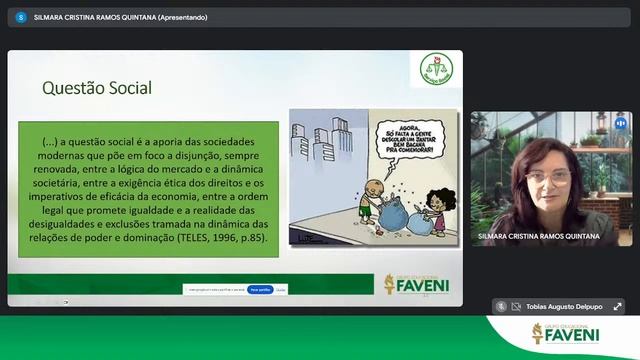This screenshot has width=640, height=360.
Task: Click the cartoon image on the slide
Action: tap(373, 177)
